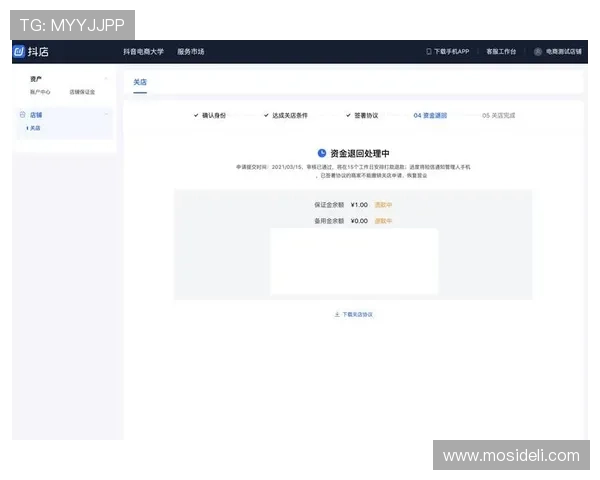Screen dimensions: 600x480
Task: Click the 签署协议 step label
Action: (366, 115)
